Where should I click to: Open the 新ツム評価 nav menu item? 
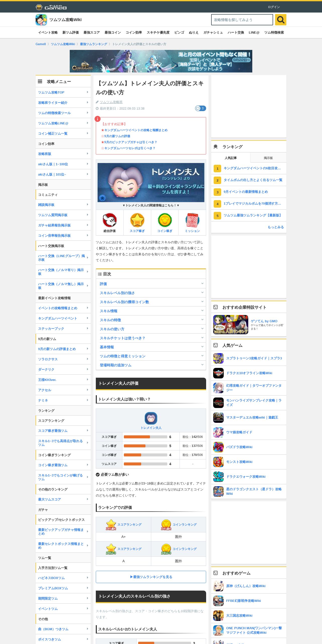[70, 33]
